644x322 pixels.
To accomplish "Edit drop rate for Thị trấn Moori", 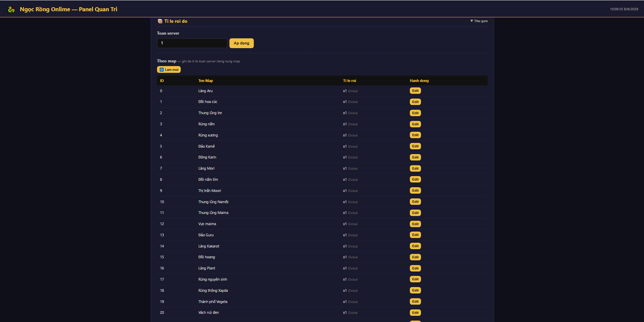I will 415,190.
